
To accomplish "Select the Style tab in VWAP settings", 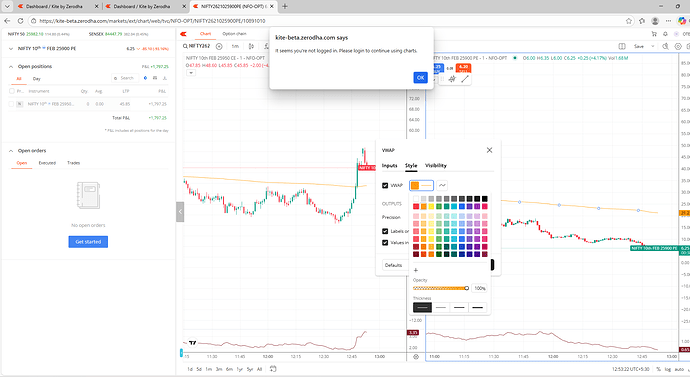I will tap(411, 165).
